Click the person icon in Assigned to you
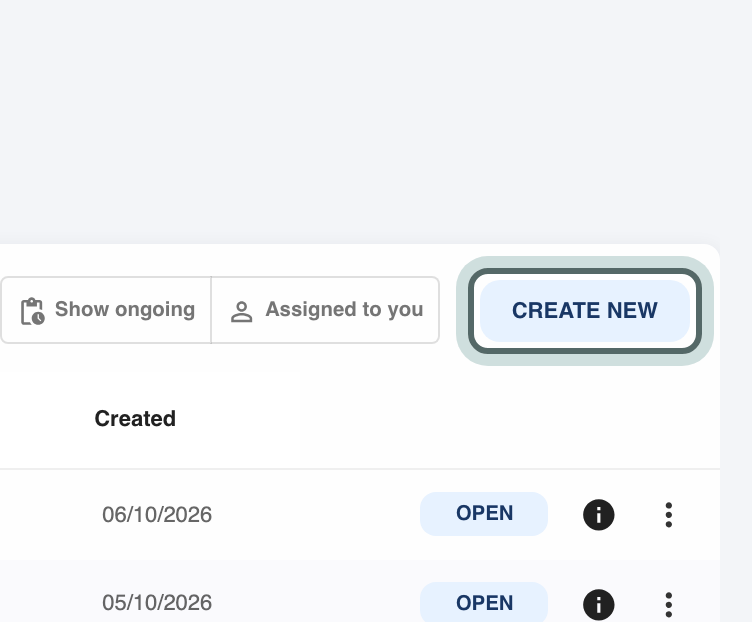 click(x=241, y=312)
